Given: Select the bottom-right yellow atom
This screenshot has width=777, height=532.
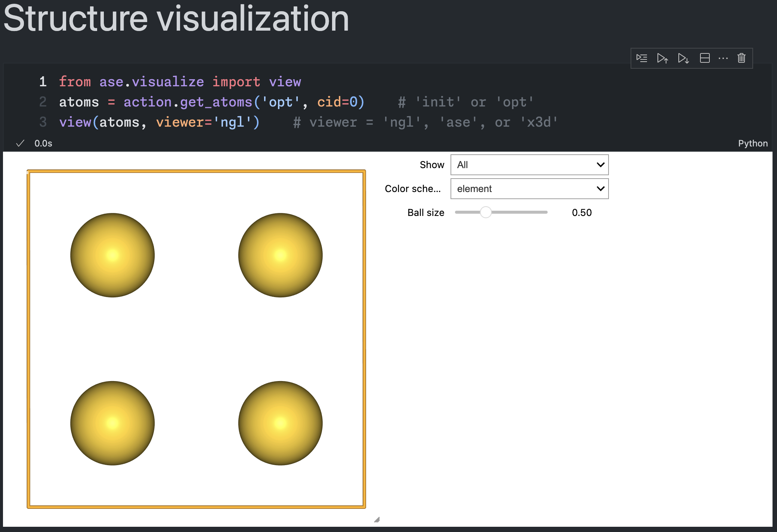Looking at the screenshot, I should coord(280,423).
